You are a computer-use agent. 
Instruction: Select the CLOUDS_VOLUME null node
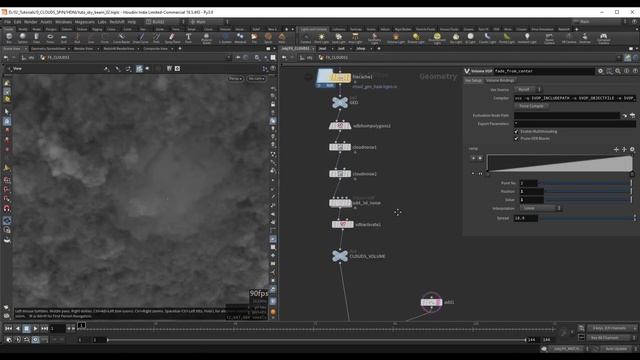tap(340, 256)
